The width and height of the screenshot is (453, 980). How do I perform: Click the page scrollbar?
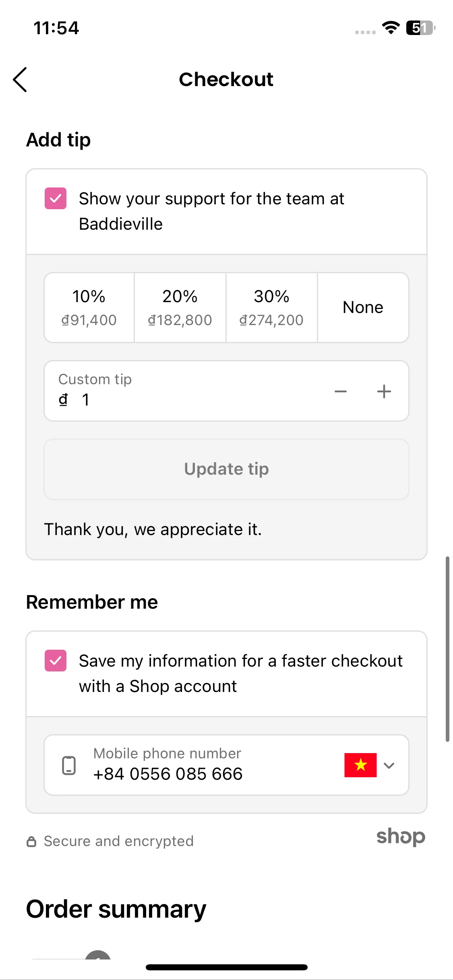pos(447,649)
